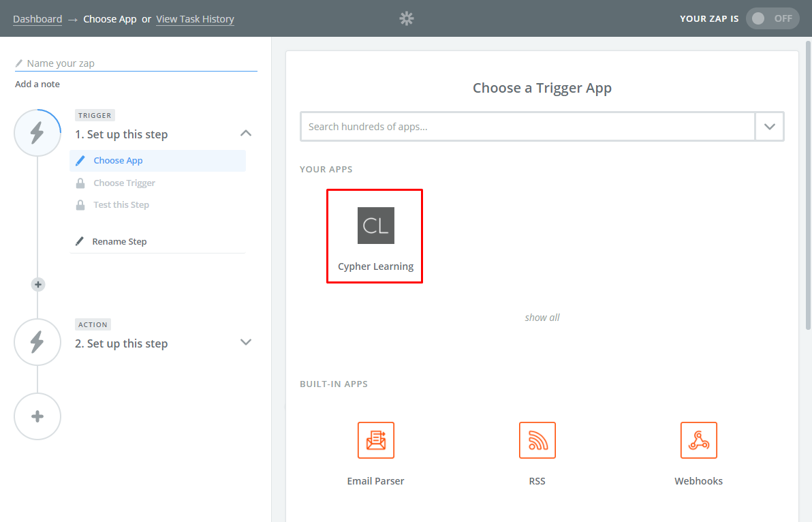Viewport: 812px width, 522px height.
Task: Click the '1. Set up this step' heading
Action: click(x=121, y=134)
